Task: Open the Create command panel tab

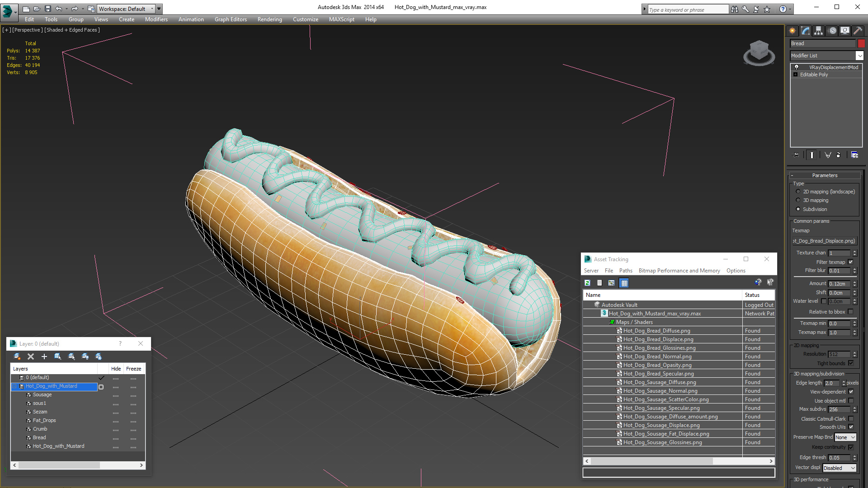Action: (x=792, y=31)
